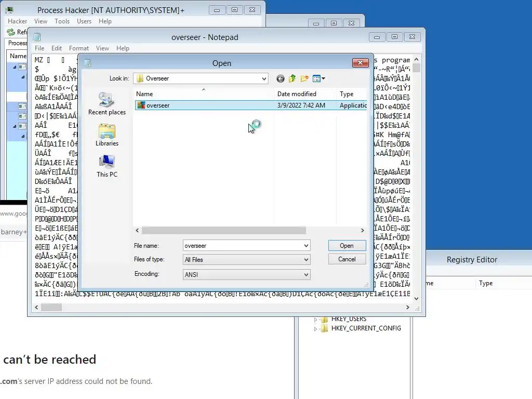This screenshot has width=532, height=399.
Task: Click Notepad vertical scroll down arrow
Action: (417, 299)
